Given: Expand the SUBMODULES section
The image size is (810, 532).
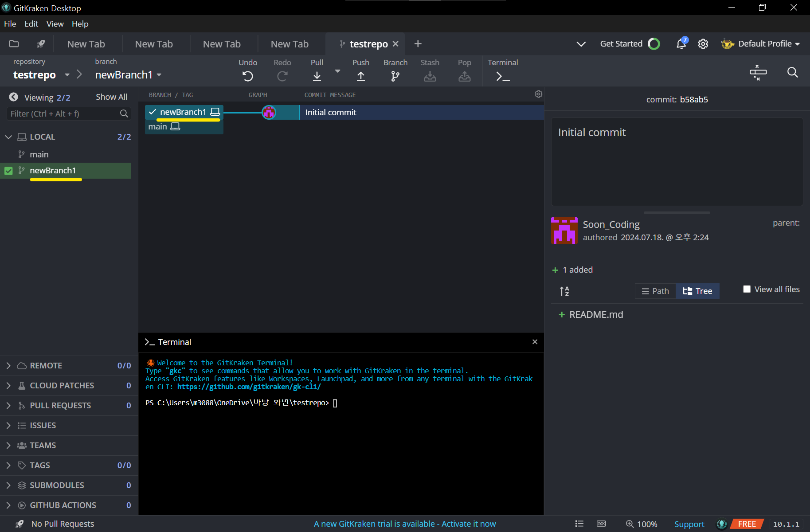Looking at the screenshot, I should pos(8,485).
